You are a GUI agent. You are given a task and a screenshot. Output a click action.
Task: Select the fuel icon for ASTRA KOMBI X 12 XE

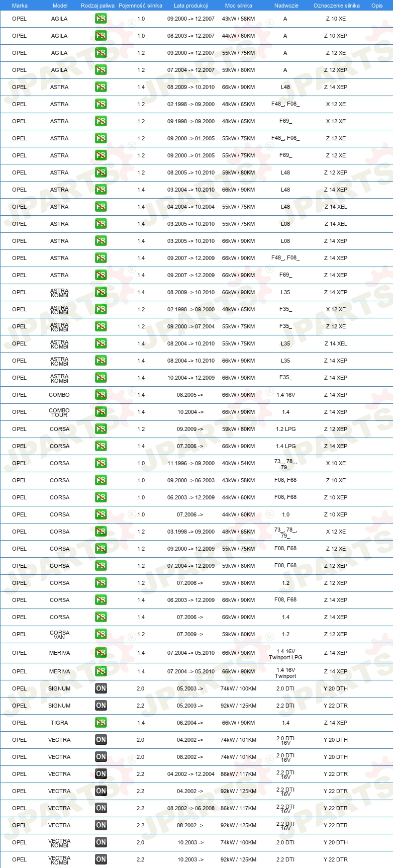point(101,309)
